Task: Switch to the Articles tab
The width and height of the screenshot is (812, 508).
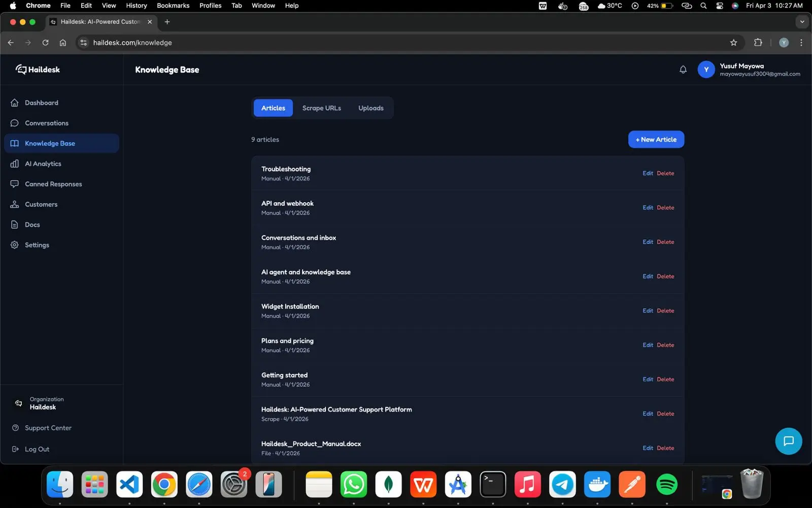Action: click(x=273, y=108)
